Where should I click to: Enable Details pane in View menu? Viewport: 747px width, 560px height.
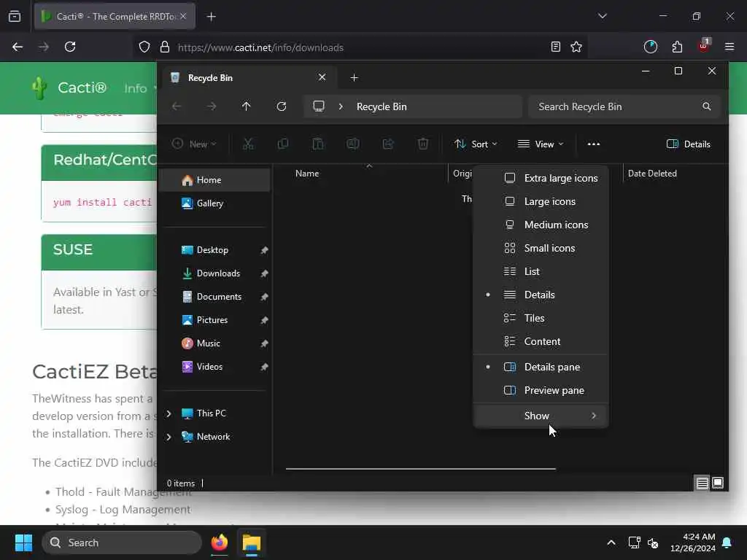(x=541, y=367)
